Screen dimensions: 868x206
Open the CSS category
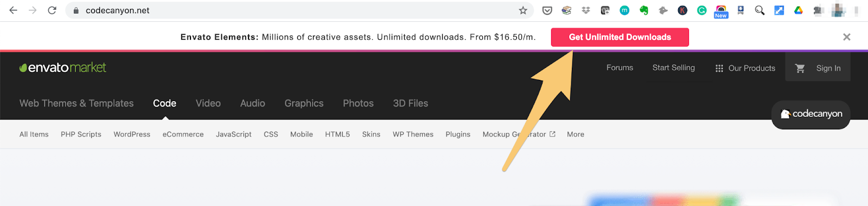coord(271,134)
